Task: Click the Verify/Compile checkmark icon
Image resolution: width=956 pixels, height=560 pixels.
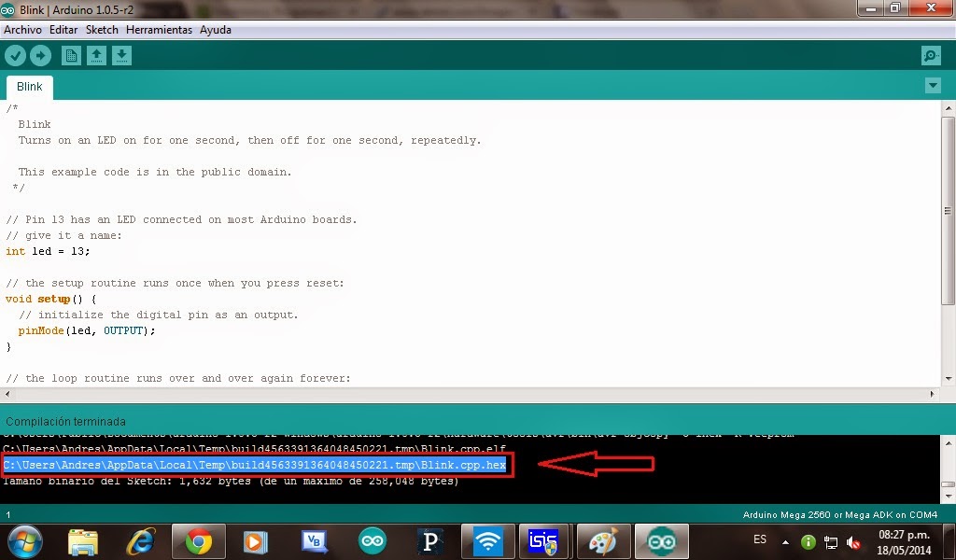Action: coord(16,55)
